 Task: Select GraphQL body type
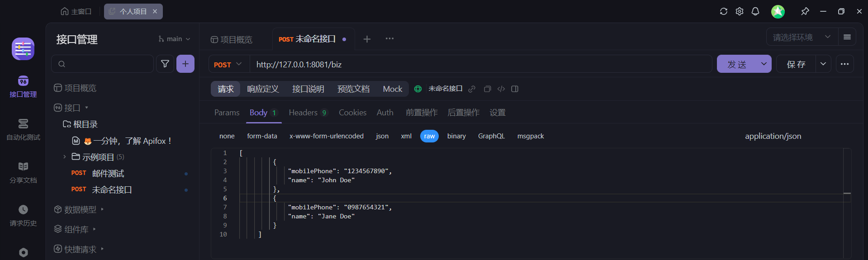click(x=491, y=136)
